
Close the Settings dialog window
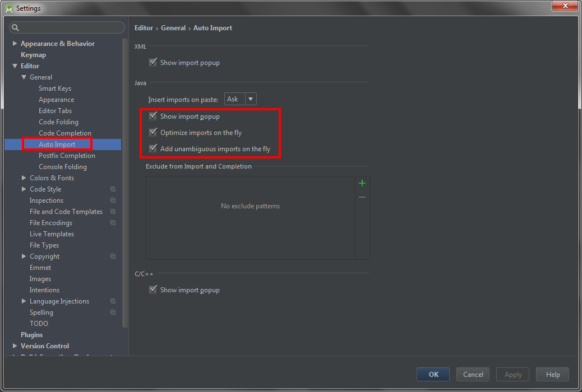coord(565,6)
